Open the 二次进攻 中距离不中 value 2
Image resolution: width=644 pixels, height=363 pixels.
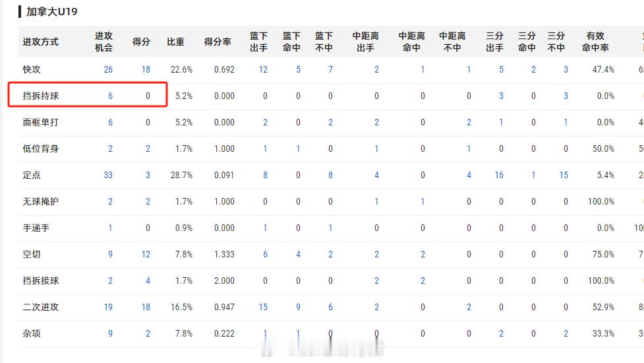[469, 307]
